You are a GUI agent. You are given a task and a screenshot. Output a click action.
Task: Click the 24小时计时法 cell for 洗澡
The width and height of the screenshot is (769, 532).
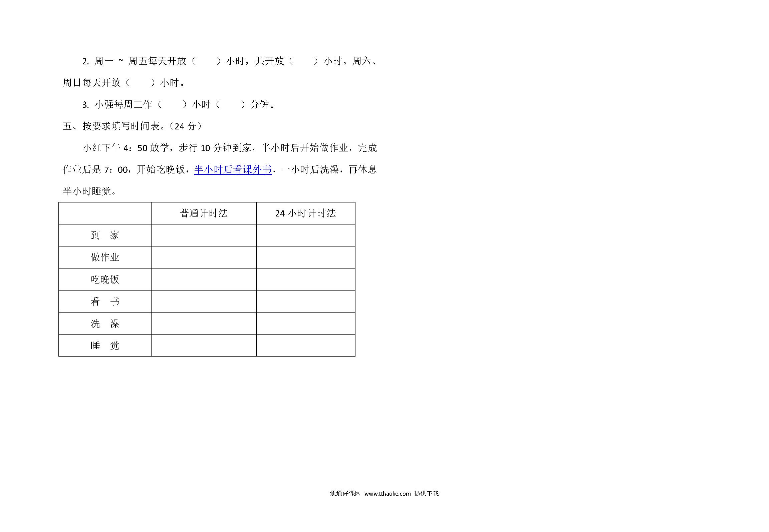tap(305, 323)
